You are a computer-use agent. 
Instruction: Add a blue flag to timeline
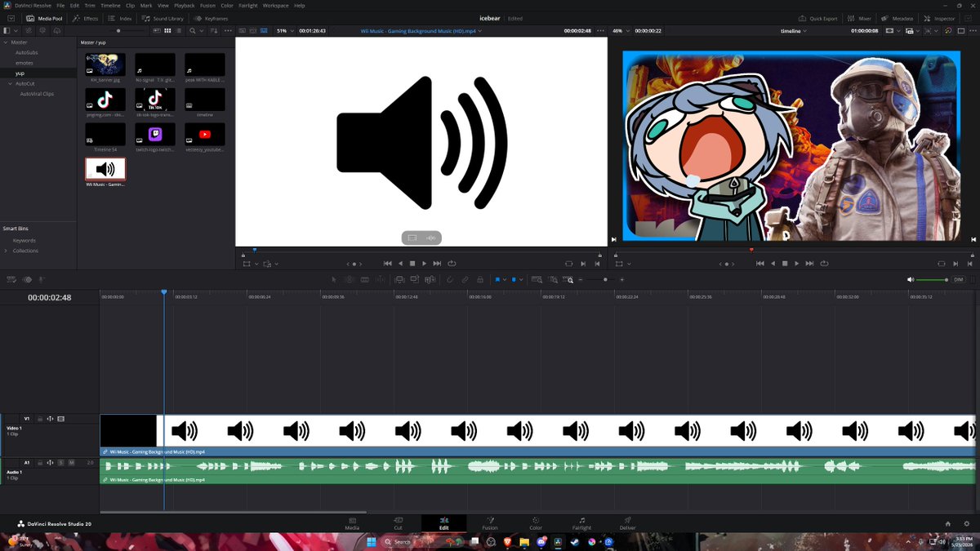497,279
